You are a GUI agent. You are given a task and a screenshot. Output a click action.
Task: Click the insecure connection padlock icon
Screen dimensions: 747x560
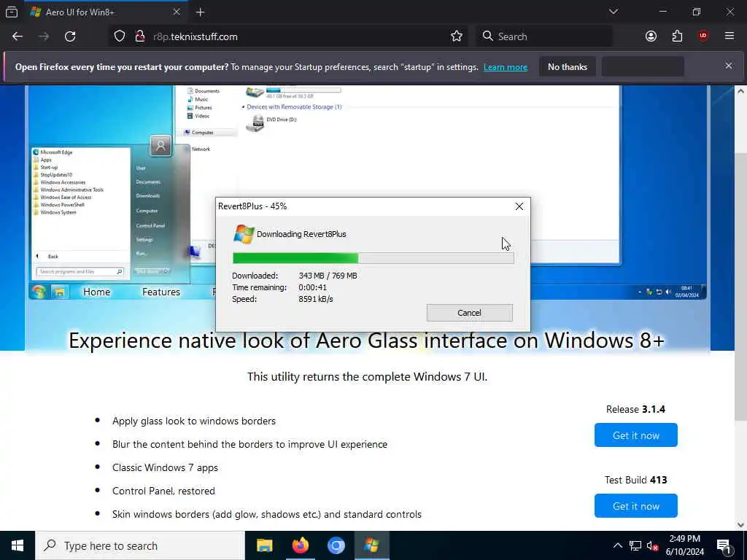coord(140,36)
